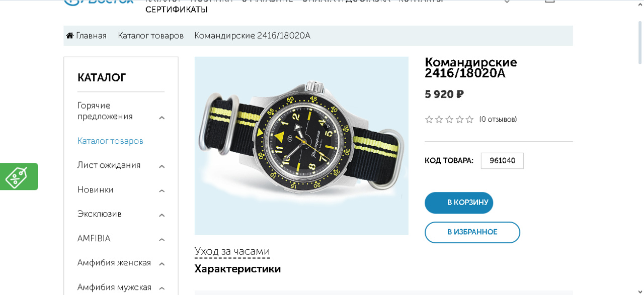
Task: Click the В ИЗБРАННОЕ button
Action: pyautogui.click(x=472, y=232)
